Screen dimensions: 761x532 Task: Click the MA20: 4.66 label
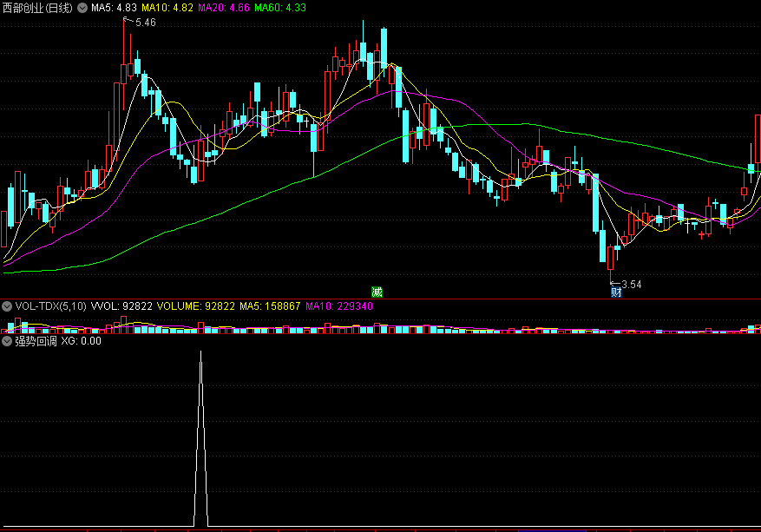point(224,8)
